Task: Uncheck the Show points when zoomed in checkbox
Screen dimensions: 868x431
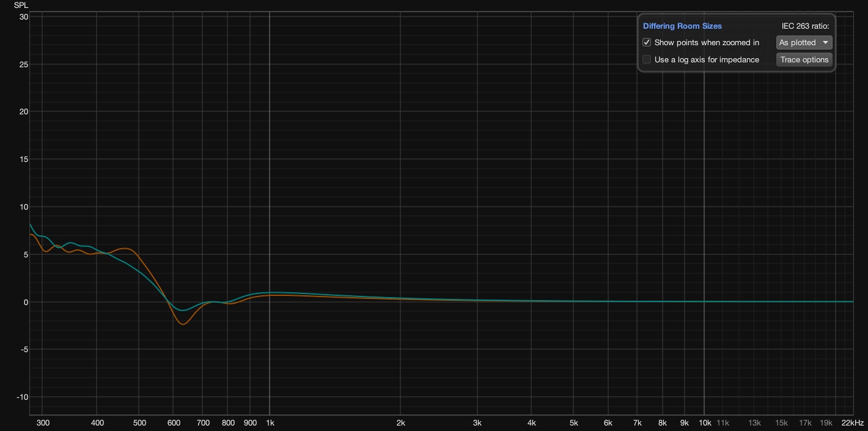Action: (x=647, y=43)
